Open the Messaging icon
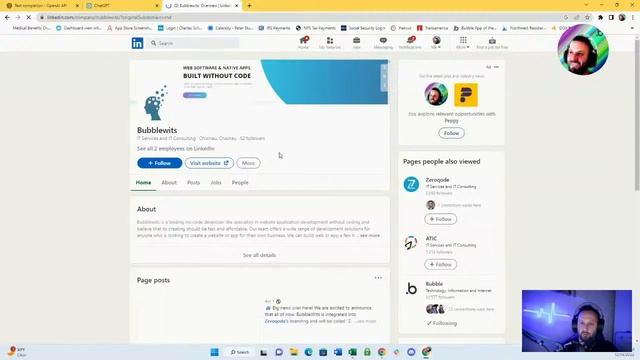The width and height of the screenshot is (640, 360). click(383, 42)
